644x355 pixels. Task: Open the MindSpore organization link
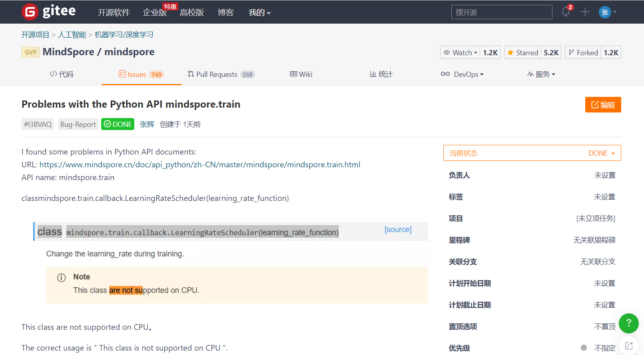pos(68,52)
